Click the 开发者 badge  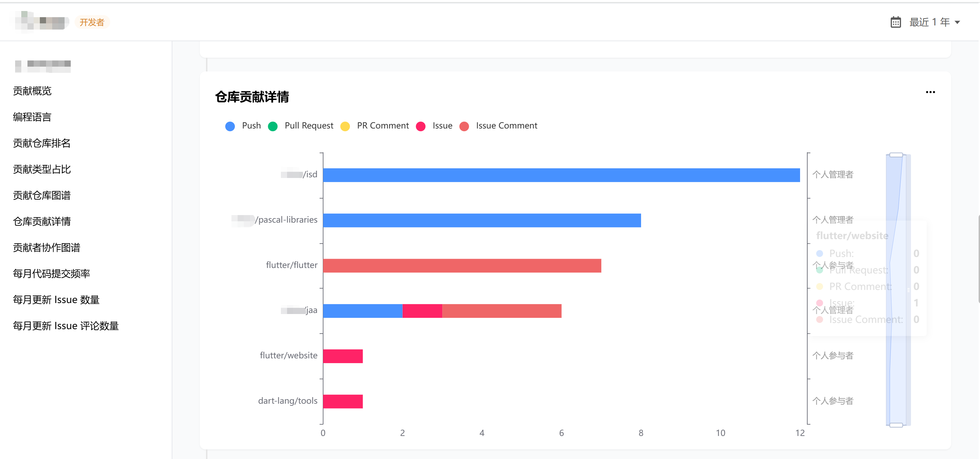coord(92,22)
